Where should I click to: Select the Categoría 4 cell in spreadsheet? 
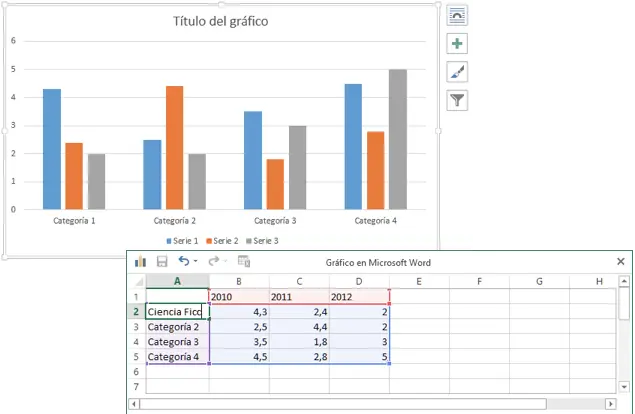[x=177, y=356]
